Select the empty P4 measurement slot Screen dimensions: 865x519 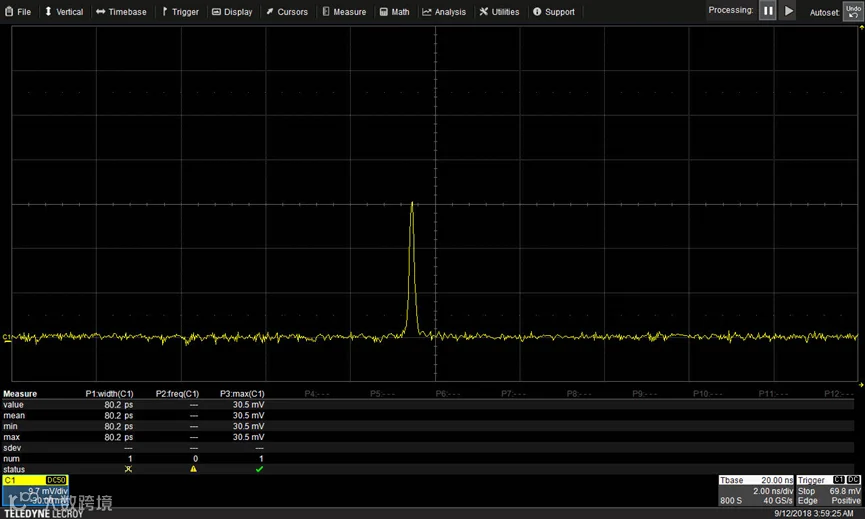point(317,394)
